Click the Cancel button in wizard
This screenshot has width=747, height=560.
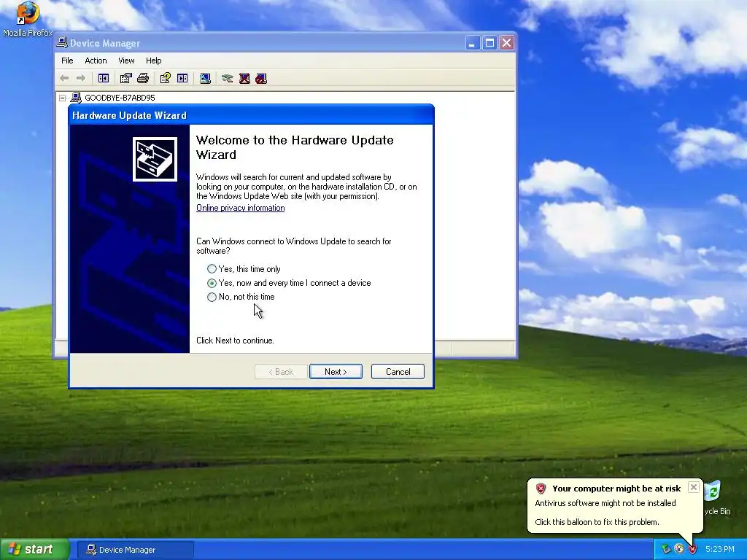coord(398,372)
